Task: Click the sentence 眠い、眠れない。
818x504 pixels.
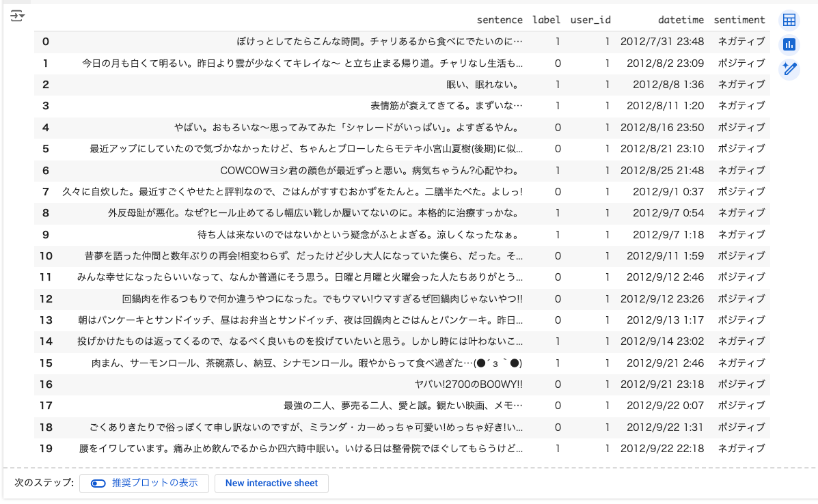Action: [x=484, y=85]
